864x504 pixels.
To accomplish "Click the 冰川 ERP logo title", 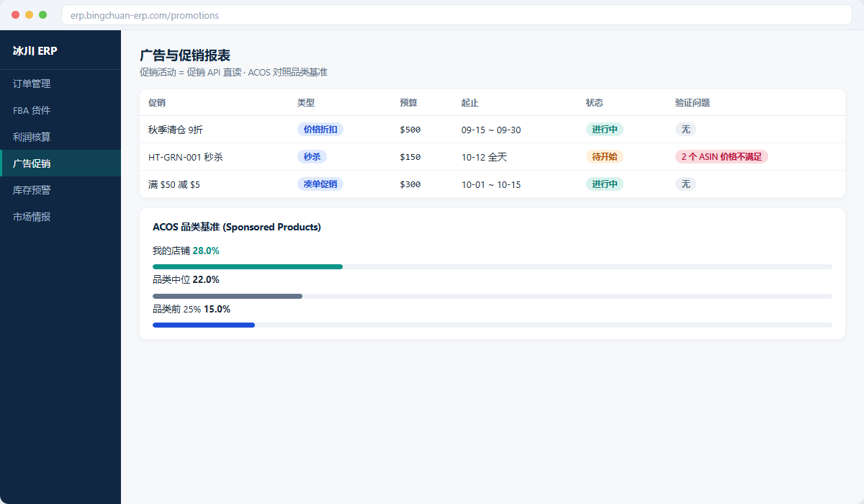I will 35,50.
